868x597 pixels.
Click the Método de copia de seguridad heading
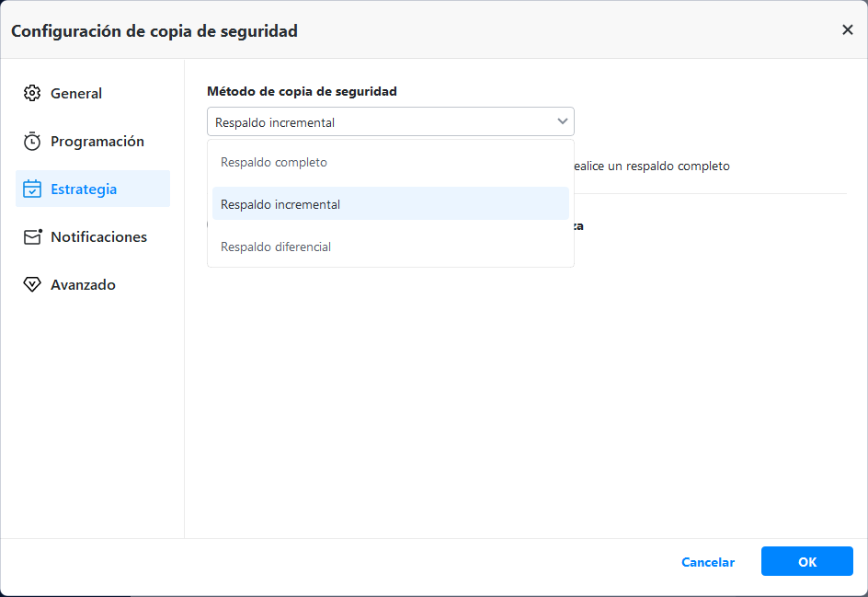(x=302, y=91)
